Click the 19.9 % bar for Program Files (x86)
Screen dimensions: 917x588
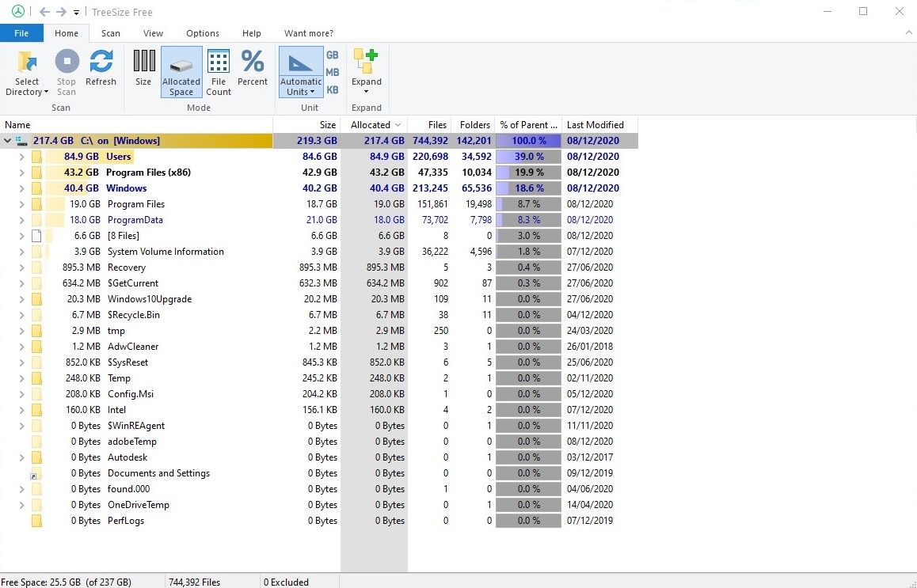tap(528, 172)
